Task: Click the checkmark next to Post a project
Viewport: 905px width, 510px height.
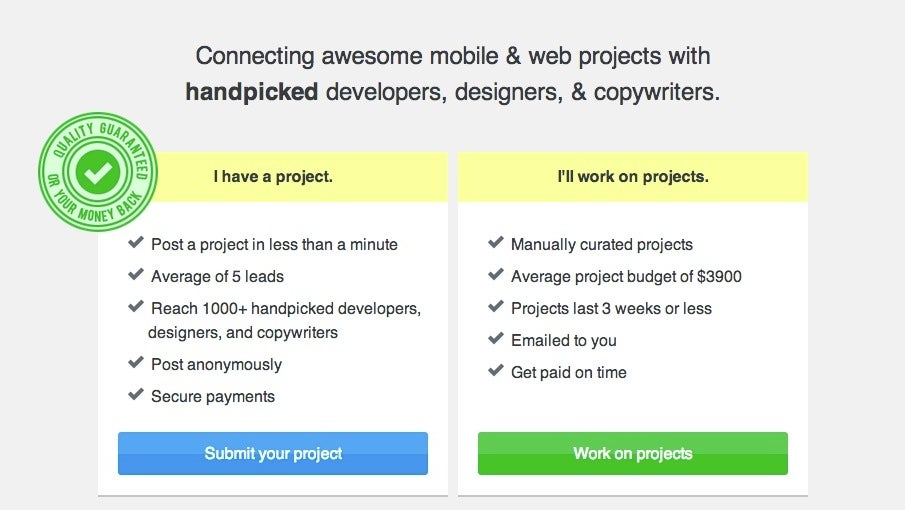Action: click(x=136, y=242)
